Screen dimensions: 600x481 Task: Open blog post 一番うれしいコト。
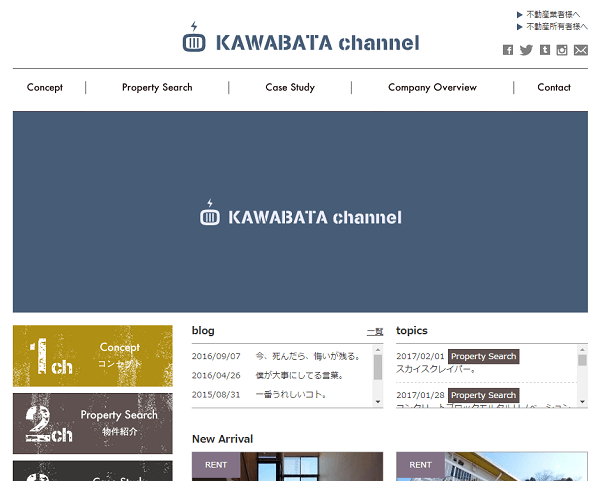coord(291,395)
